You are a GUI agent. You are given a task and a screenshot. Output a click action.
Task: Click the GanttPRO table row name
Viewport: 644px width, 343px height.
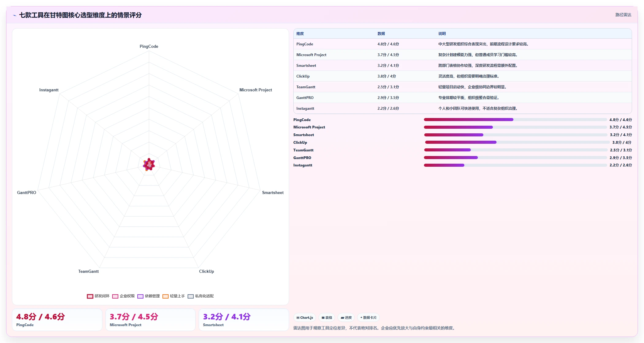coord(305,98)
